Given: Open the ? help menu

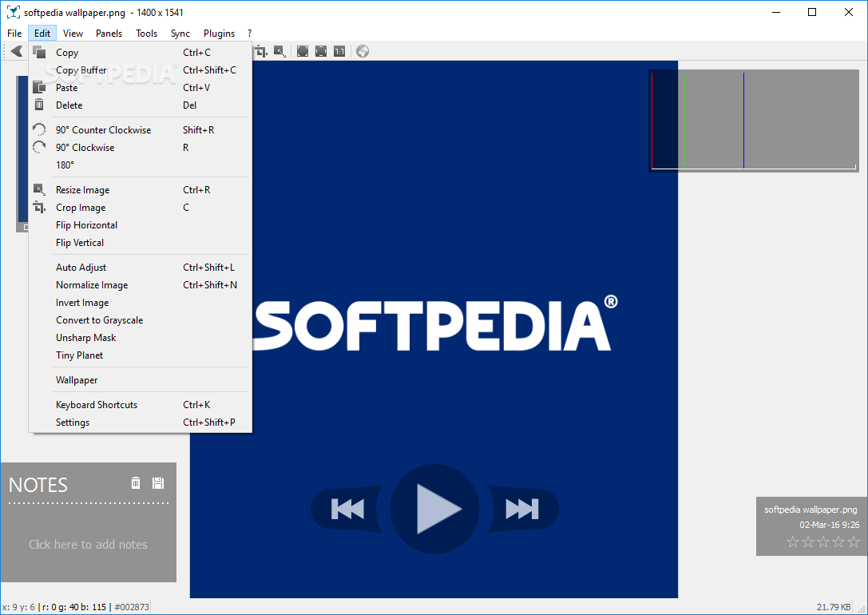Looking at the screenshot, I should 250,34.
